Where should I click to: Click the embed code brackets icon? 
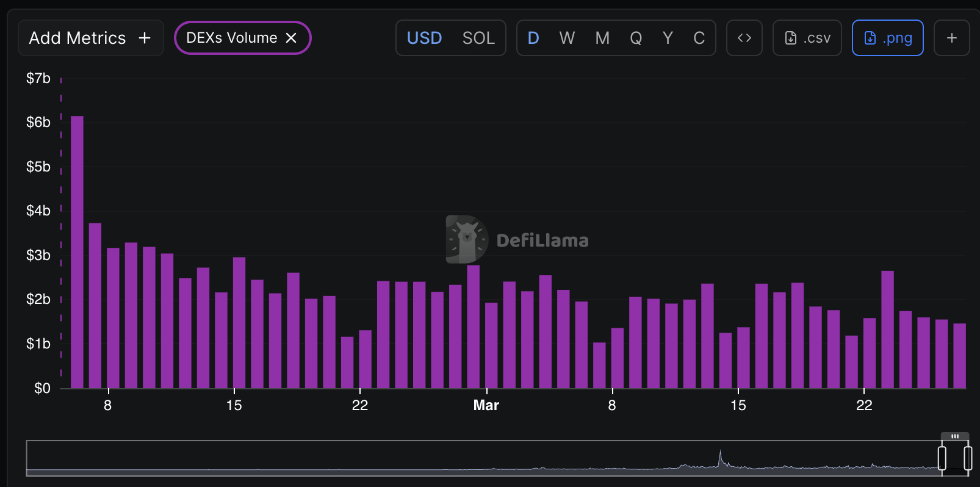(744, 38)
